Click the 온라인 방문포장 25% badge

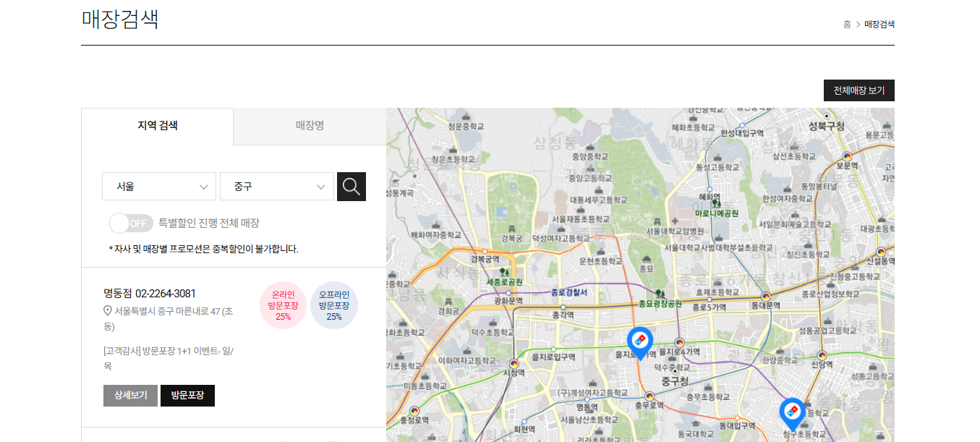283,305
